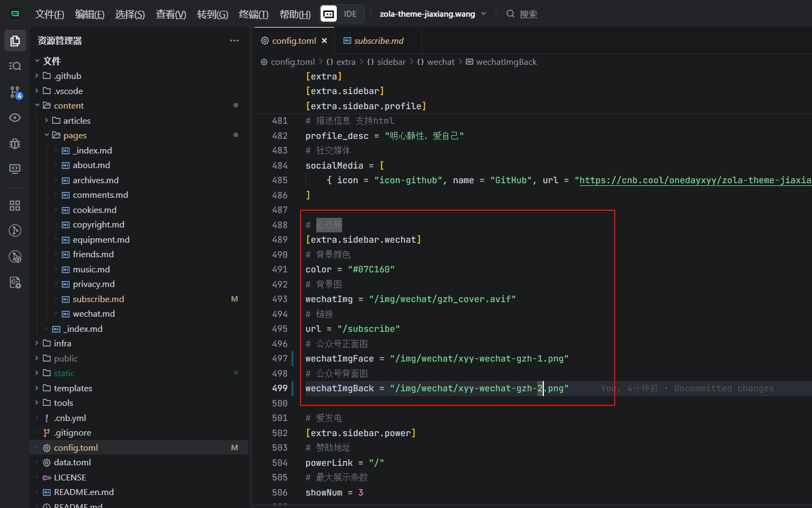Switch to the subscribe.md tab

point(378,41)
